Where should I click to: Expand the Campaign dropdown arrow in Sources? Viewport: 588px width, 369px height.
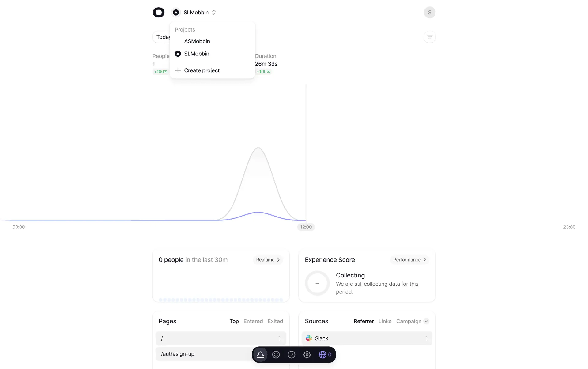(426, 321)
